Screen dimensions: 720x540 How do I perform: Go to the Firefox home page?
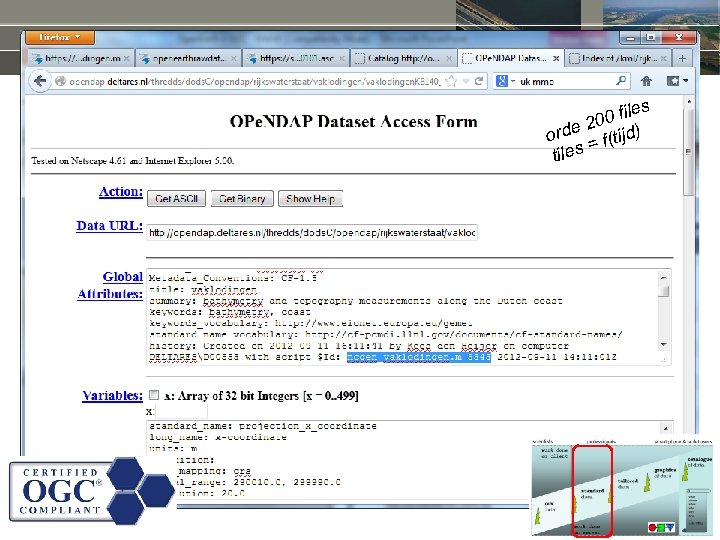coord(647,81)
